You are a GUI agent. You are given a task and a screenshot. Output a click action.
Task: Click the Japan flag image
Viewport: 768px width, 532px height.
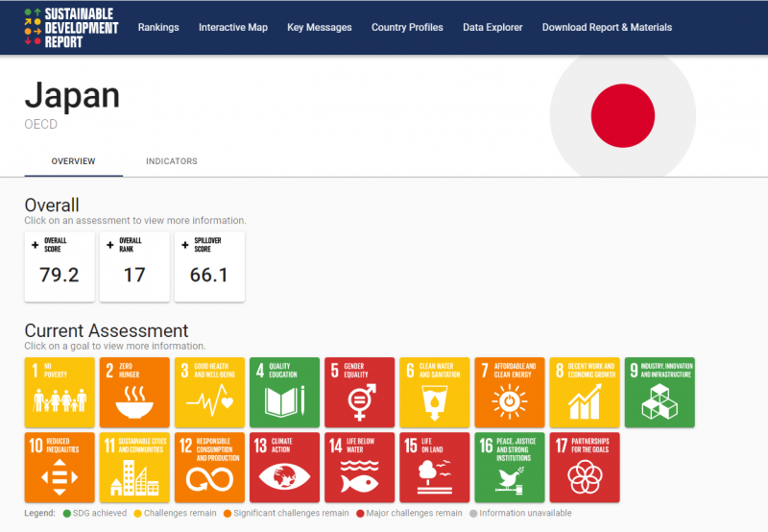[x=622, y=115]
